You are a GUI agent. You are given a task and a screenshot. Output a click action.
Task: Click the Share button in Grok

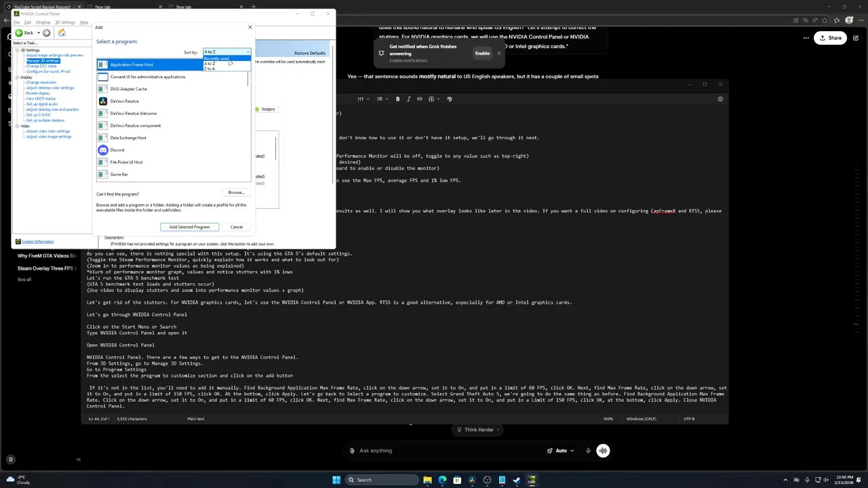tap(830, 38)
